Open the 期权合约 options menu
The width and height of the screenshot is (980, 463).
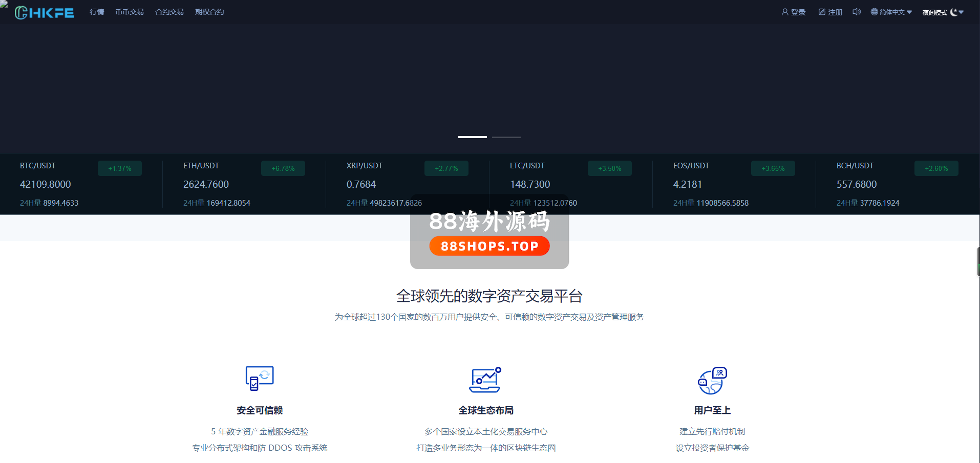[x=209, y=12]
